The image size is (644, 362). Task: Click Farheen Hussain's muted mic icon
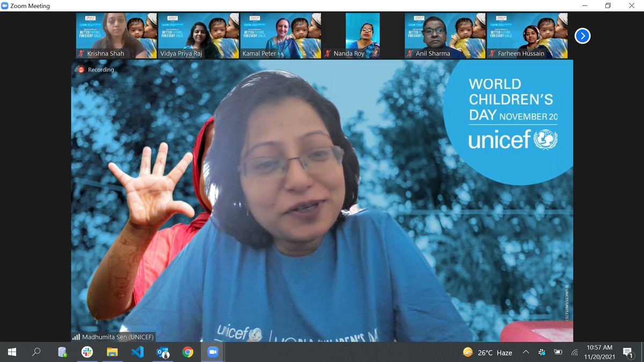tap(492, 54)
